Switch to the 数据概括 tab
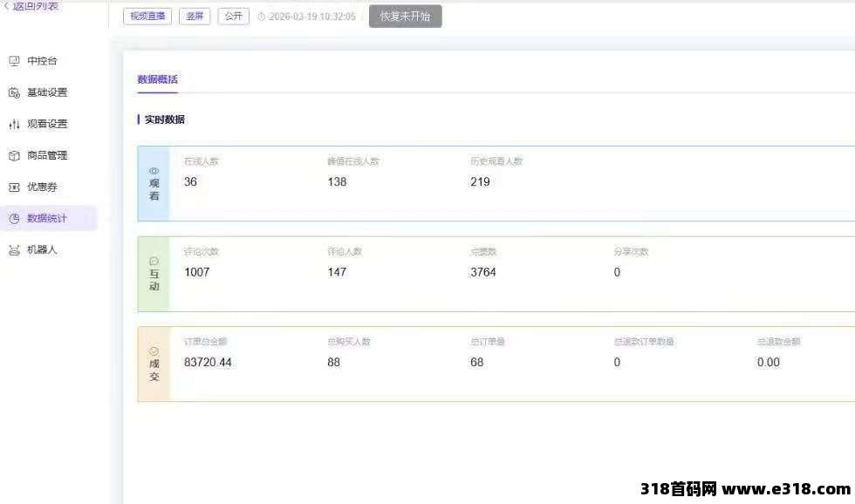This screenshot has width=855, height=504. [157, 79]
